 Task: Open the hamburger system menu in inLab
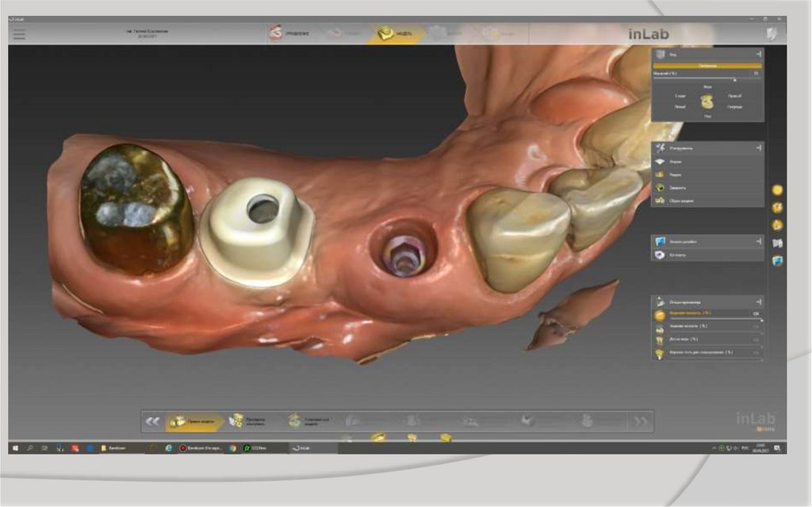pyautogui.click(x=19, y=34)
